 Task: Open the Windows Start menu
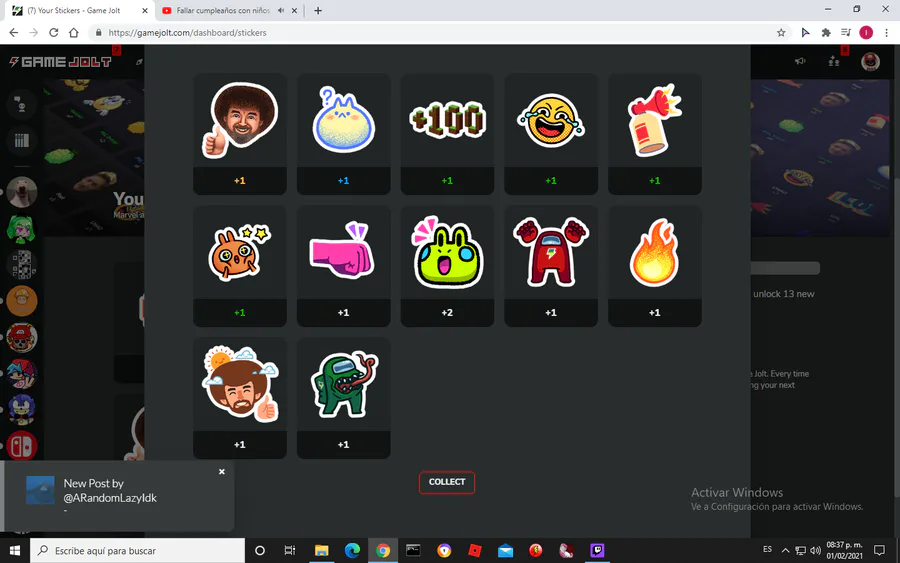coord(15,550)
